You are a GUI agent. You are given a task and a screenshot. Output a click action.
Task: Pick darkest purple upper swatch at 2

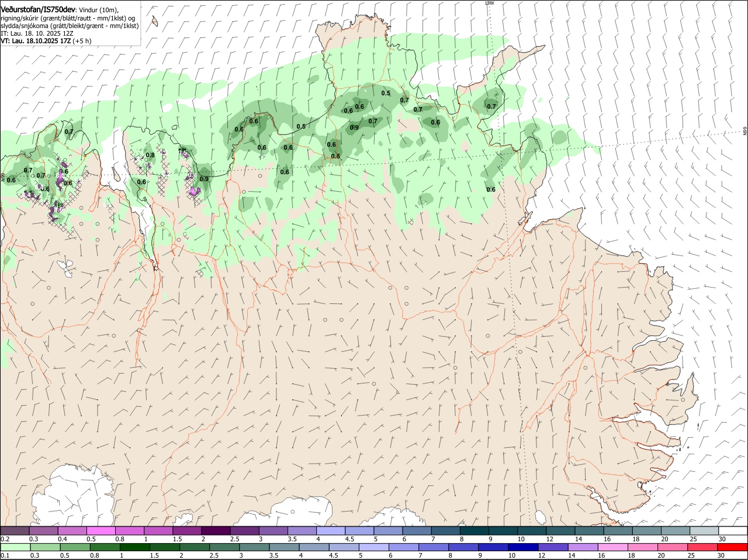[216, 531]
